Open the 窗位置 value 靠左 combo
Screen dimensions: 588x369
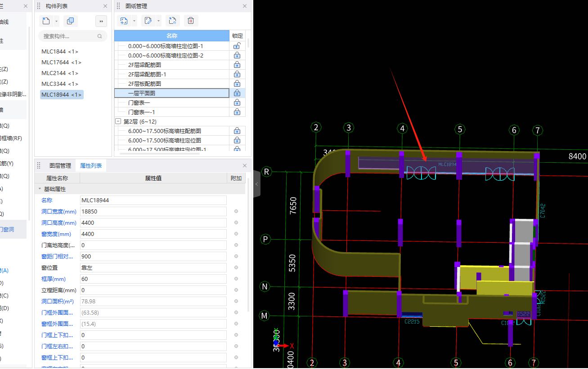point(153,267)
